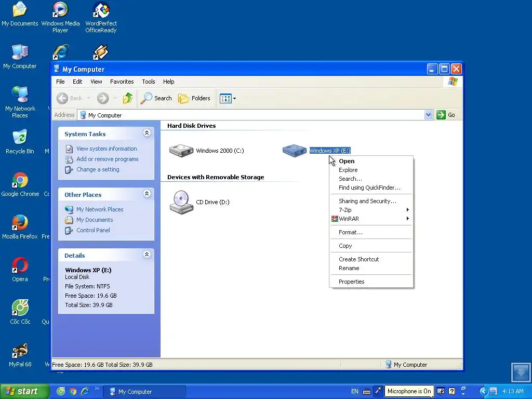Choose Create Shortcut in context menu
Viewport: 532px width, 399px height.
point(371,259)
